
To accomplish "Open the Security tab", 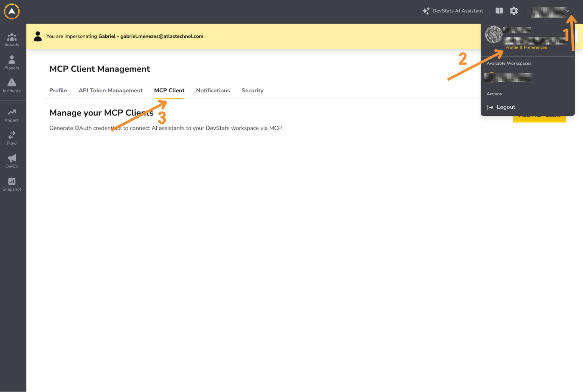I will pyautogui.click(x=252, y=90).
